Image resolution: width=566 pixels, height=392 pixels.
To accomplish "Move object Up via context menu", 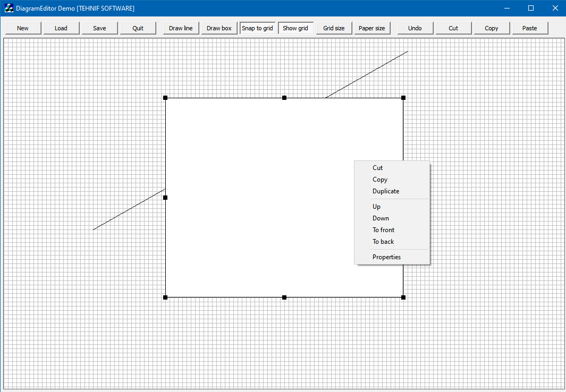I will click(392, 207).
